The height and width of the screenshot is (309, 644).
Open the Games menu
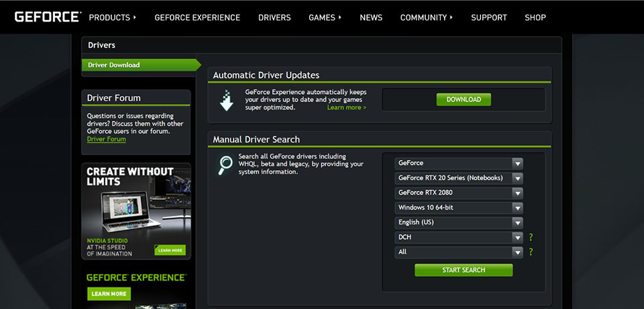(325, 17)
